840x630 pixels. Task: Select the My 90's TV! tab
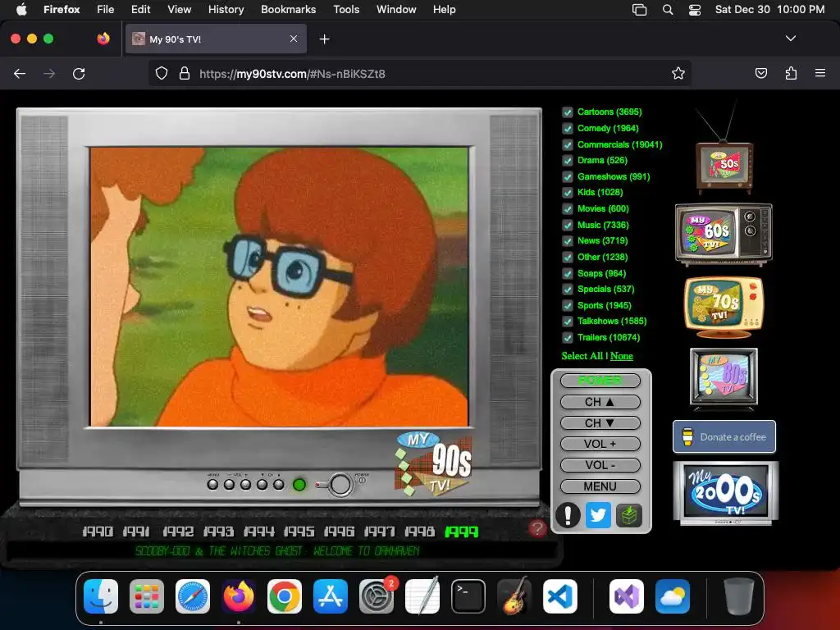(x=216, y=39)
